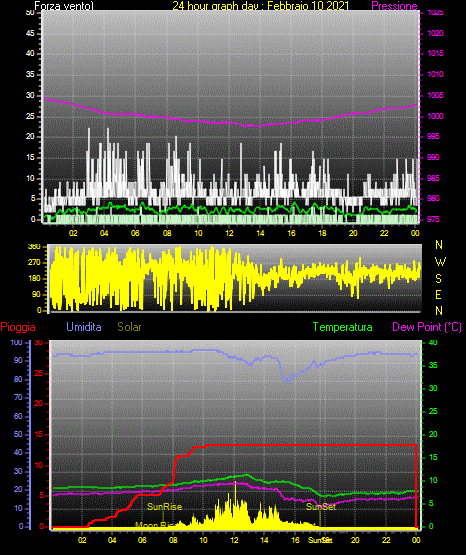
Task: Click the 'Forza vento)' wind label
Action: (64, 6)
